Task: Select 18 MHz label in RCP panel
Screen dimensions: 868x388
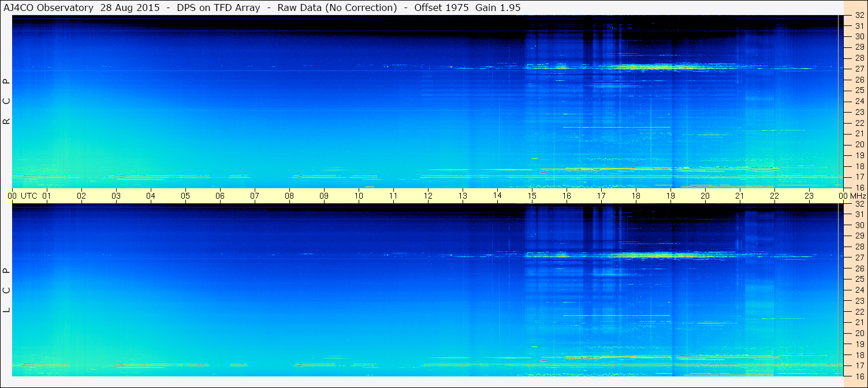Action: tap(859, 166)
